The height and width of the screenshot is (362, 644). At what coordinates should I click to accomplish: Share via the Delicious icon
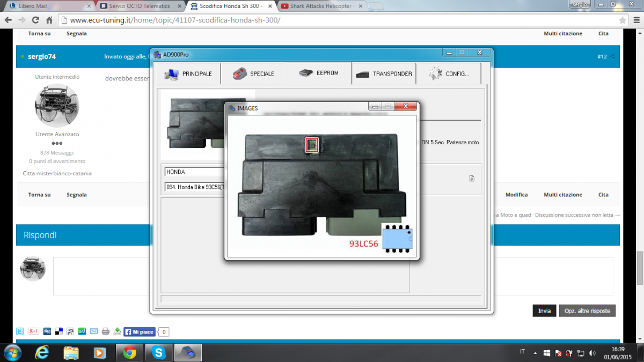tap(58, 331)
